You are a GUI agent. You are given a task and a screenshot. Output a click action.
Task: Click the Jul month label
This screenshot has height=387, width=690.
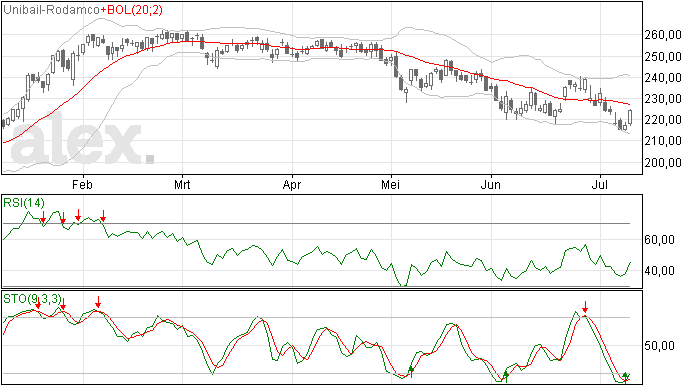pos(600,184)
